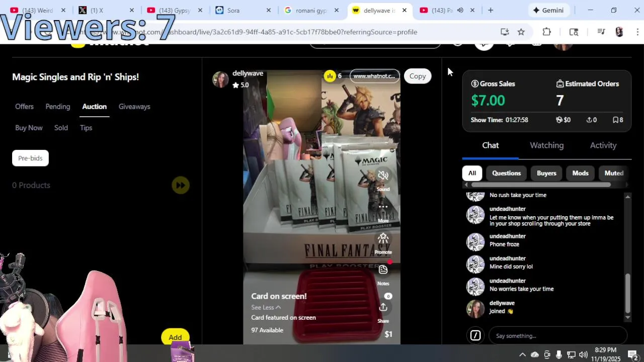Screen dimensions: 644x362
Task: Switch to the Activity tab
Action: coord(603,145)
